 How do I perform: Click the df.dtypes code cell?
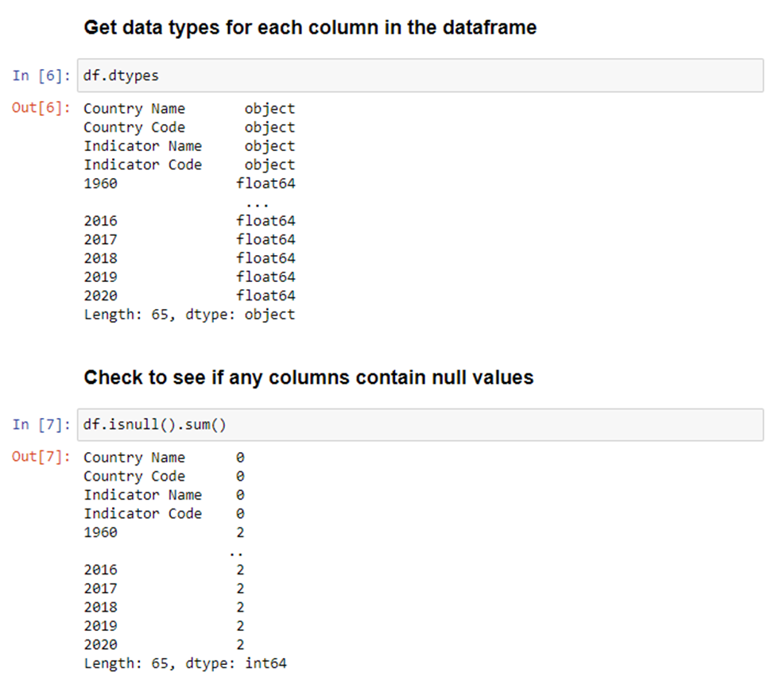[420, 75]
